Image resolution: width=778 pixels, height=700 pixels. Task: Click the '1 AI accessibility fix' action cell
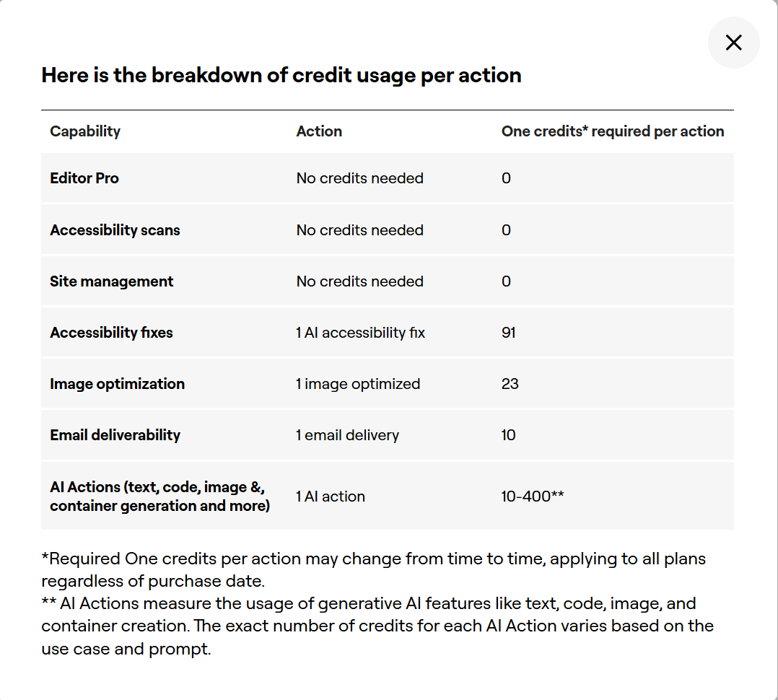pyautogui.click(x=360, y=333)
